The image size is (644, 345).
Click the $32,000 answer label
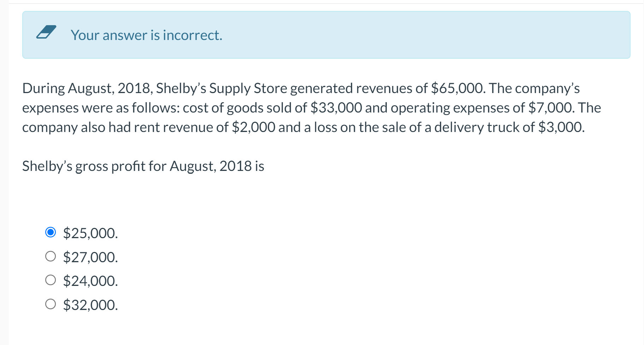click(x=90, y=304)
